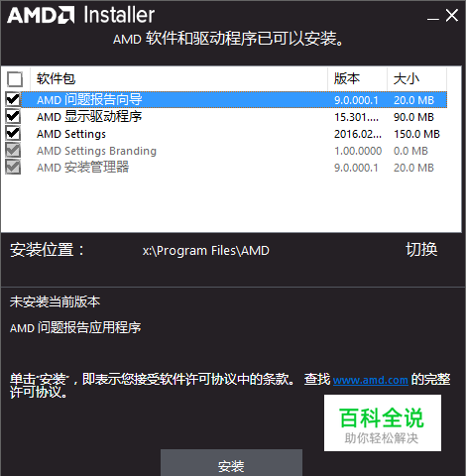Open the www.amd.com link
This screenshot has width=466, height=476.
pyautogui.click(x=371, y=380)
